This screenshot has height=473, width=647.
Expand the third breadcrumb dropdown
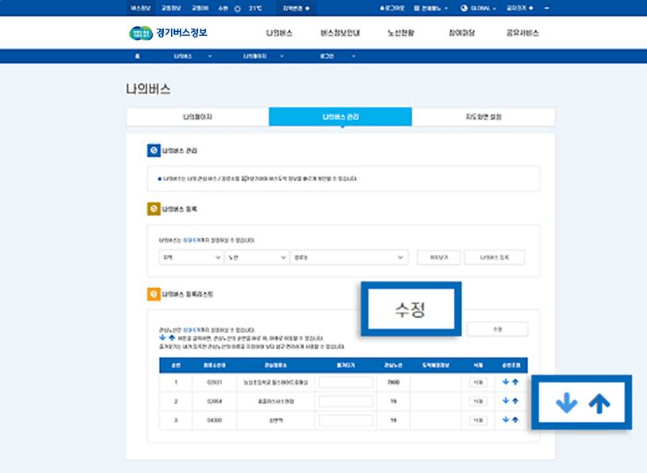tap(354, 56)
